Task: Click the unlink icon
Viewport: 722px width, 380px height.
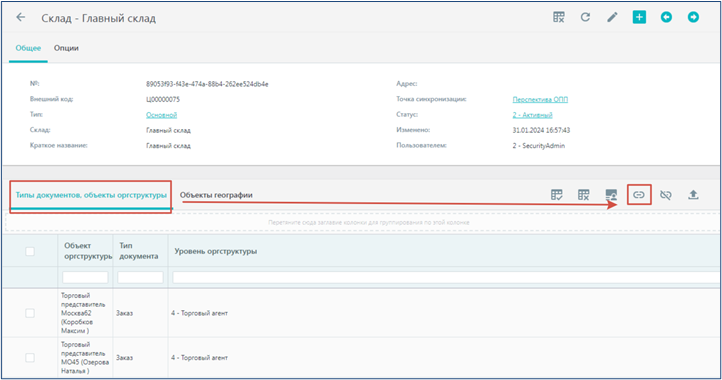Action: [666, 195]
